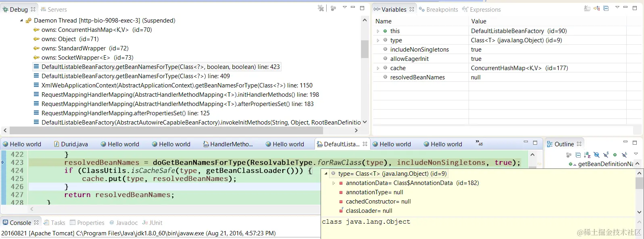
Task: Show hidden editor tabs list (»46)
Action: pyautogui.click(x=479, y=143)
